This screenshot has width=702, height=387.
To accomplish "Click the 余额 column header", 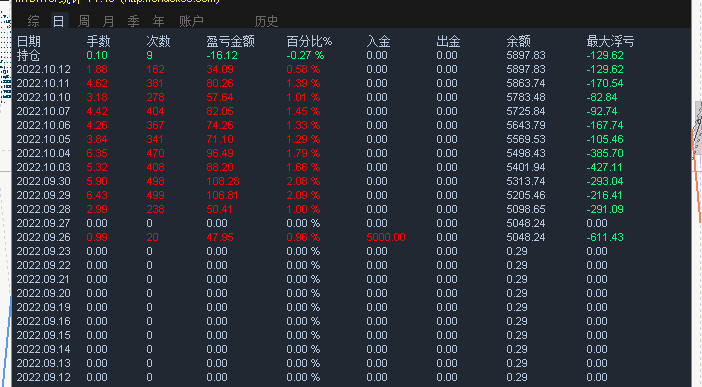I will [x=518, y=42].
